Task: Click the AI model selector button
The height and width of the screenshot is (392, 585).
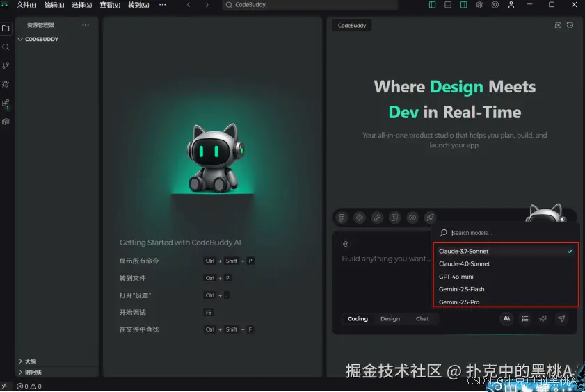Action: coord(506,318)
